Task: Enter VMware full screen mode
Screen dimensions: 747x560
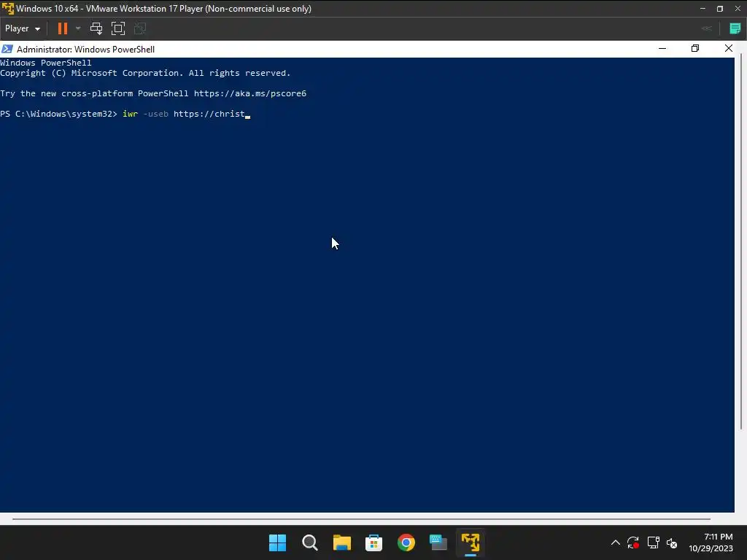Action: click(x=118, y=28)
